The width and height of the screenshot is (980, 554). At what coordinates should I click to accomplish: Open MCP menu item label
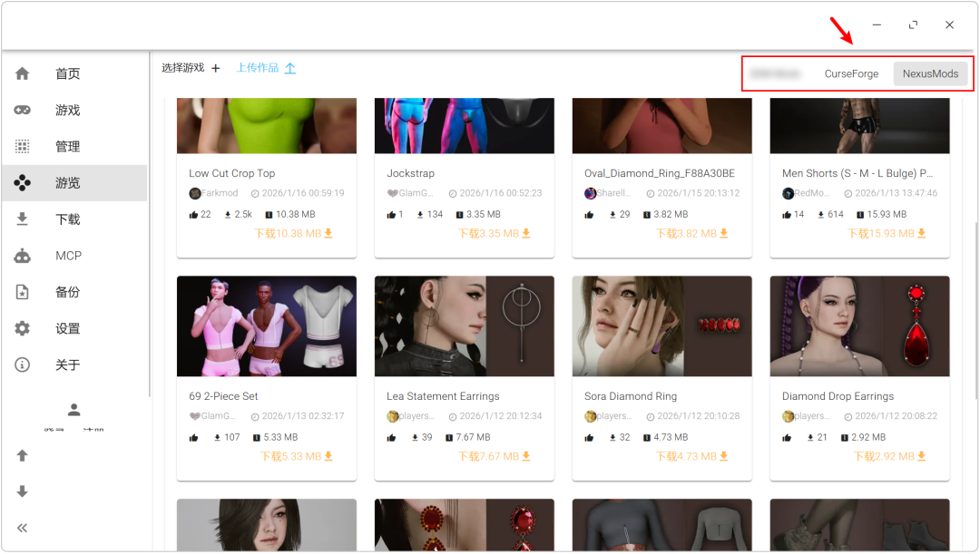coord(68,256)
